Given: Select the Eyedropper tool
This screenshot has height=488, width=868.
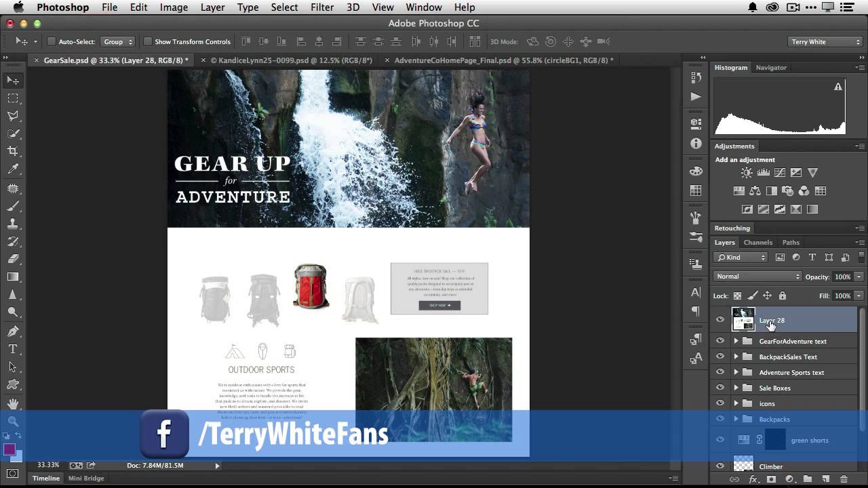Looking at the screenshot, I should point(13,169).
